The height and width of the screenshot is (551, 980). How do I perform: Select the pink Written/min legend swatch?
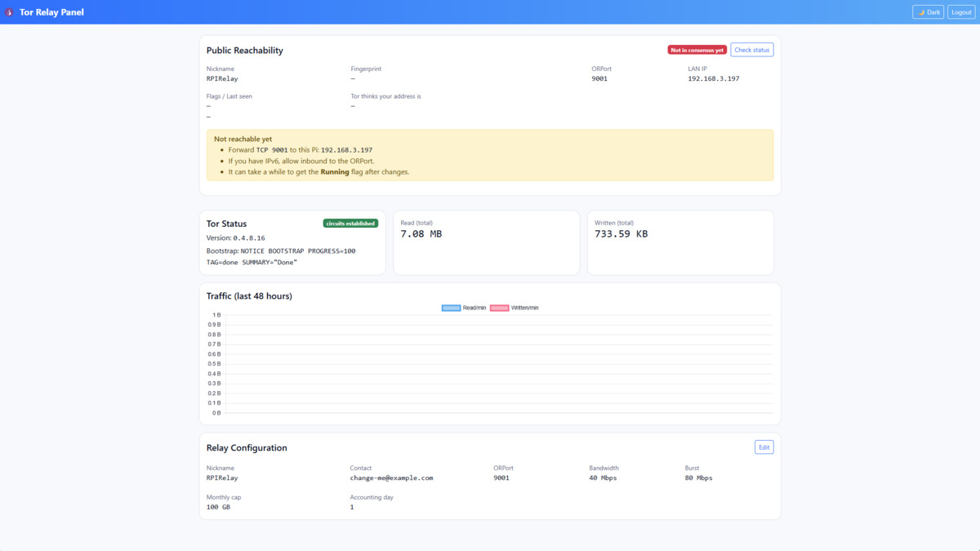click(x=501, y=308)
